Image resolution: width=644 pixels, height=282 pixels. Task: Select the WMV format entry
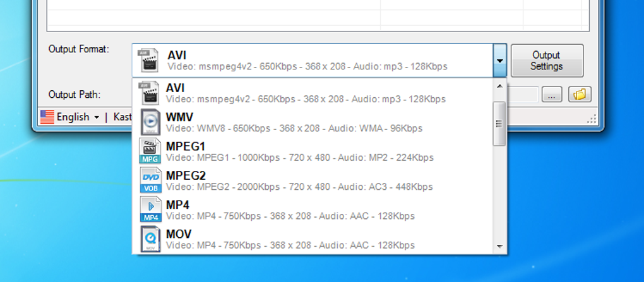313,122
